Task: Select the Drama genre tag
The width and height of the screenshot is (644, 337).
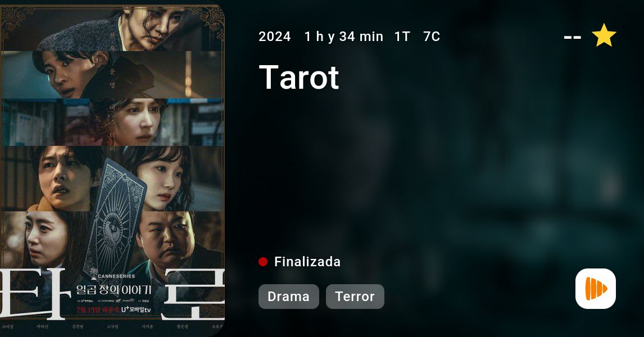Action: tap(288, 297)
